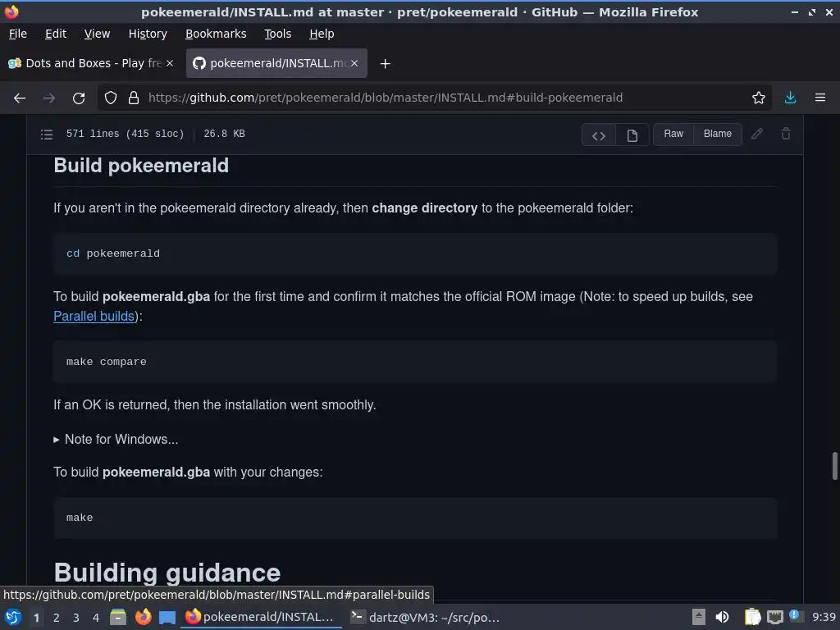Click the page vertical scrollbar thumb
Image resolution: width=840 pixels, height=630 pixels.
coord(834,466)
